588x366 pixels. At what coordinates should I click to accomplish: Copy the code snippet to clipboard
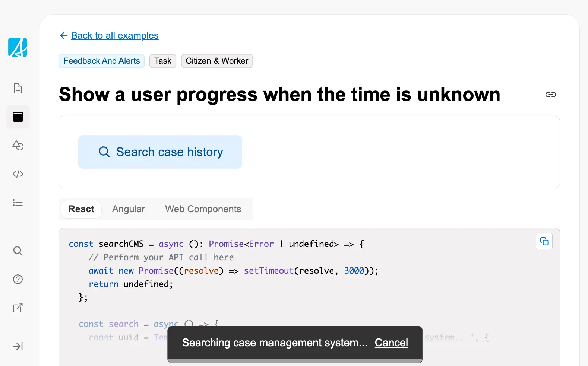544,242
